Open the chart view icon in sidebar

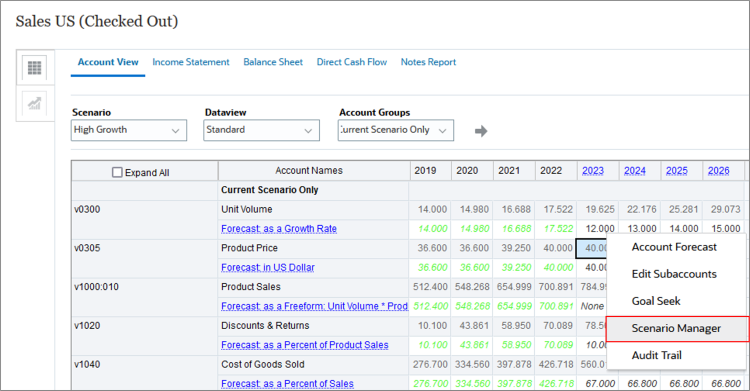(x=34, y=103)
